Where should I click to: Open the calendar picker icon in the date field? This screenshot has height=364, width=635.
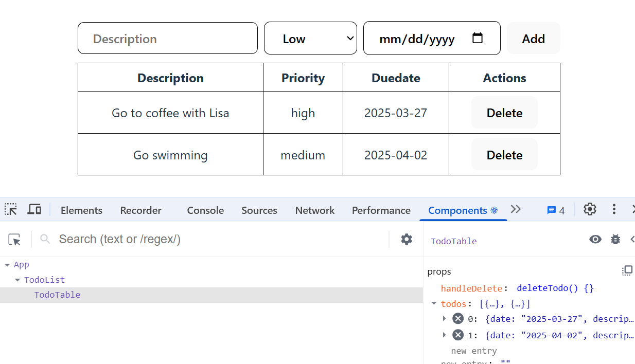(478, 38)
